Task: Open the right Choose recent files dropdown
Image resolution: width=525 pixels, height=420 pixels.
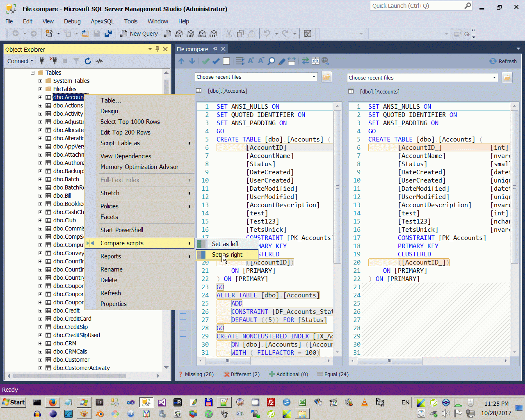Action: coord(494,78)
